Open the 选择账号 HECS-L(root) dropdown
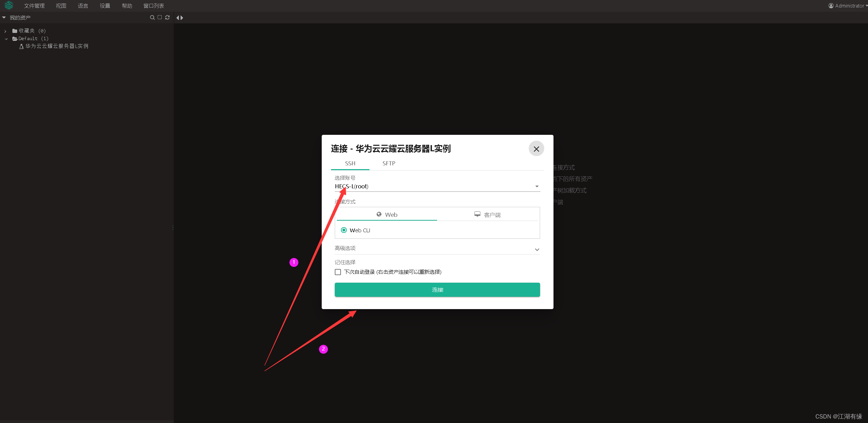Image resolution: width=868 pixels, height=423 pixels. pos(437,186)
